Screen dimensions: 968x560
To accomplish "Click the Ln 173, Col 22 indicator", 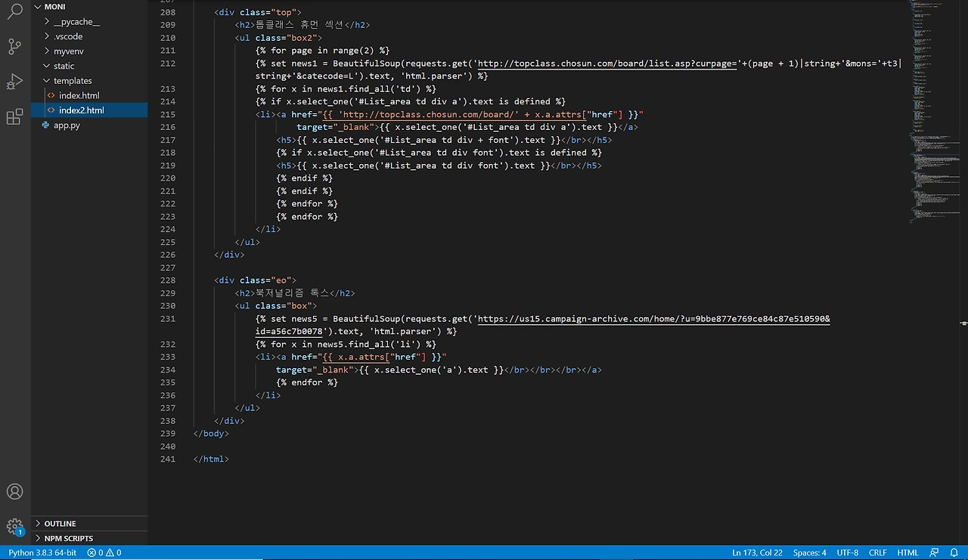I will coord(757,552).
